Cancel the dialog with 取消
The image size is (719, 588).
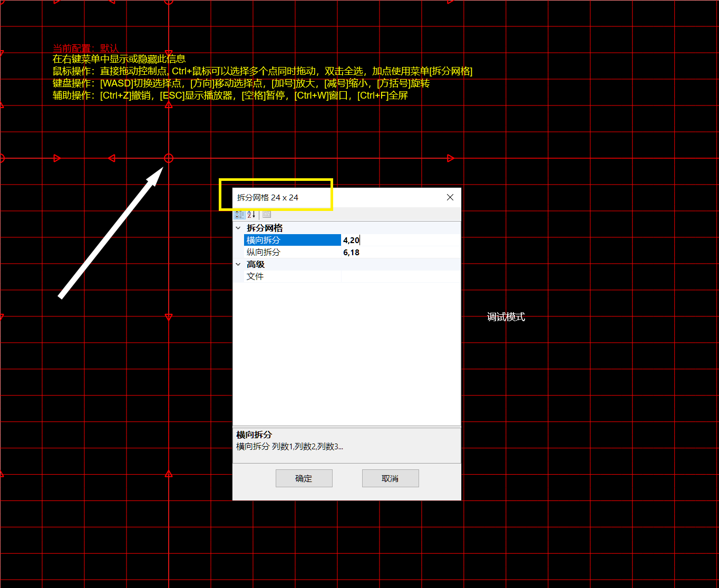tap(391, 478)
